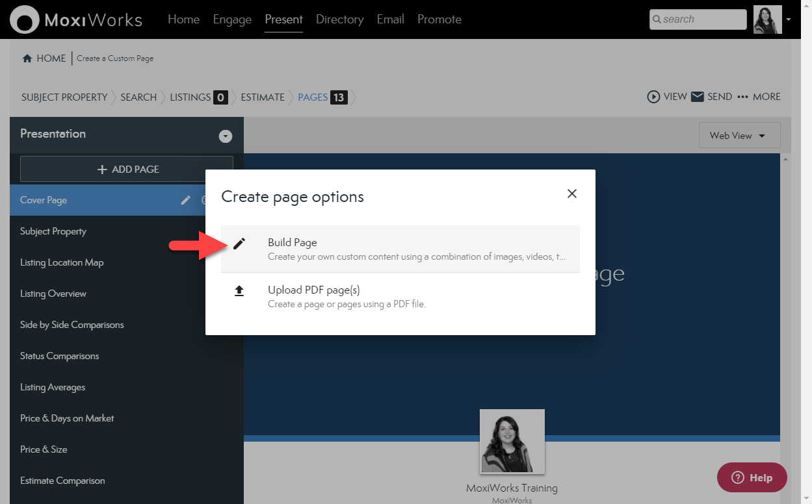Go to the SUBJECT PROPERTY step

pos(64,97)
